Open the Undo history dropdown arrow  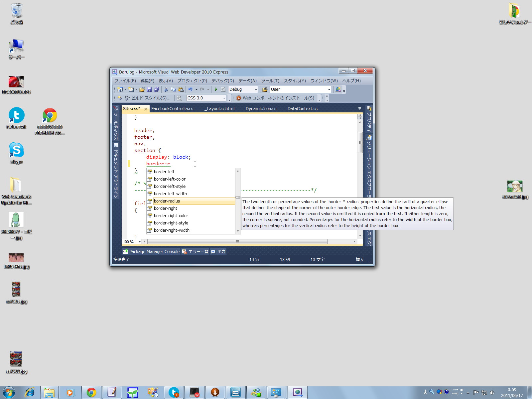[x=196, y=89]
